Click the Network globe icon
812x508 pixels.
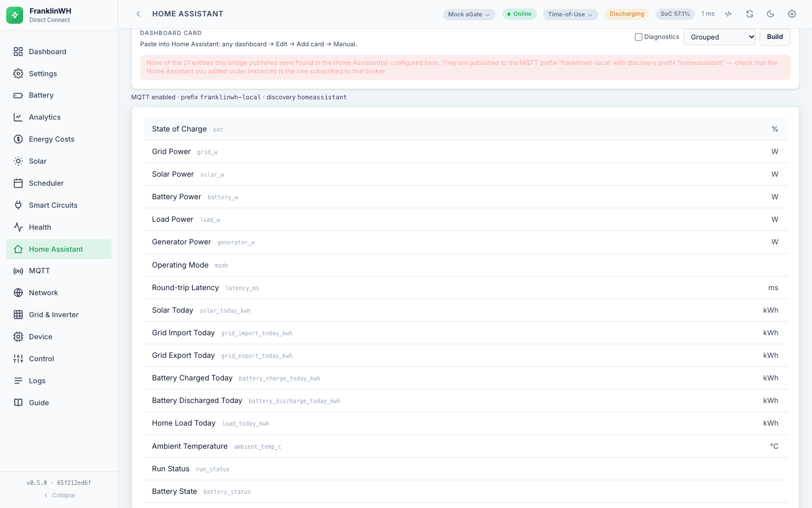(x=18, y=293)
